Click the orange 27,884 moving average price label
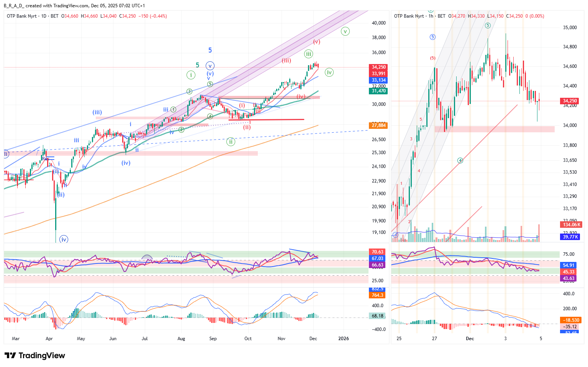588x367 pixels. (x=378, y=125)
